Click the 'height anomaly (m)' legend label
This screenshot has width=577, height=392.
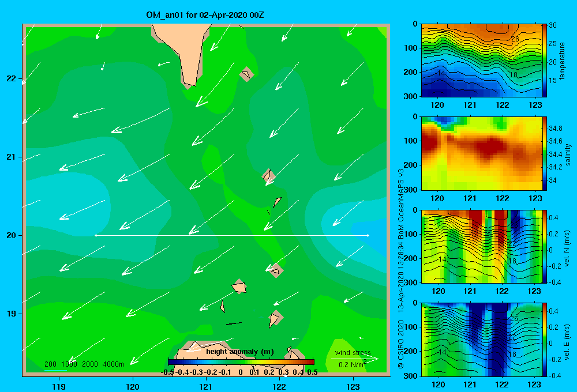240,352
